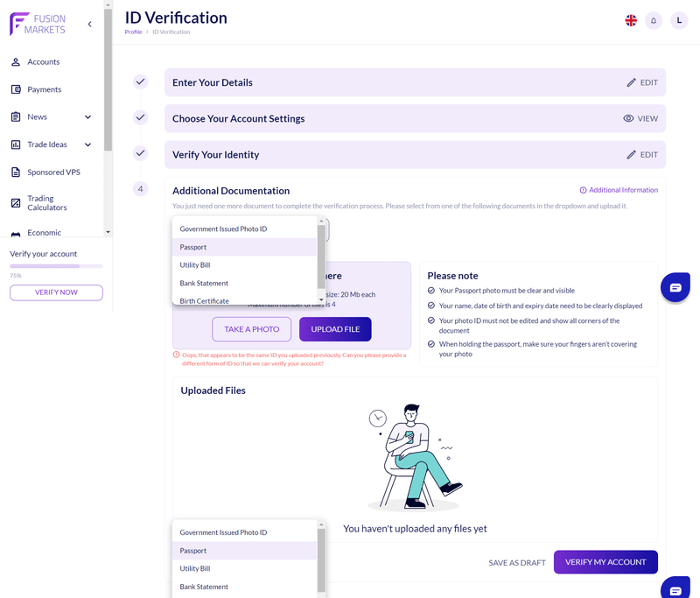
Task: Expand the News sidebar submenu
Action: (87, 117)
